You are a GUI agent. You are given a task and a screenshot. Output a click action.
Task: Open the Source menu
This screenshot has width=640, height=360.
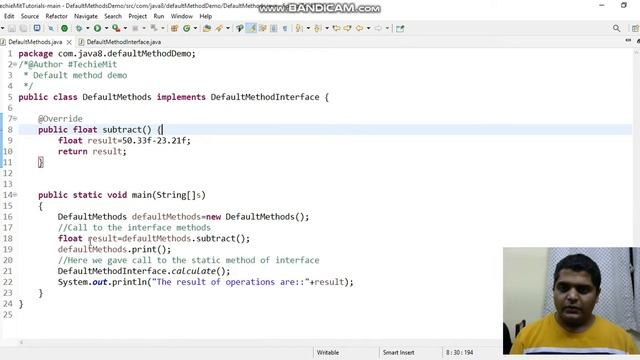pos(30,16)
